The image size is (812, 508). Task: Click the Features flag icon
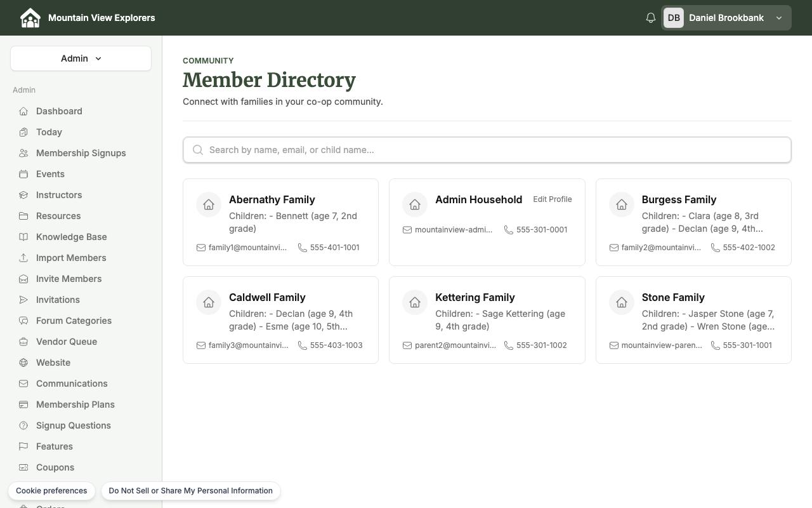(x=23, y=446)
